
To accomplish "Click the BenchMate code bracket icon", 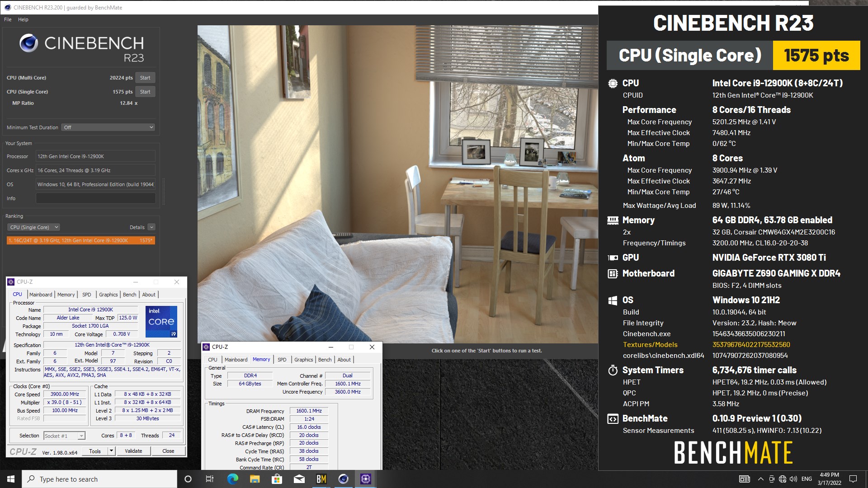I will (613, 419).
